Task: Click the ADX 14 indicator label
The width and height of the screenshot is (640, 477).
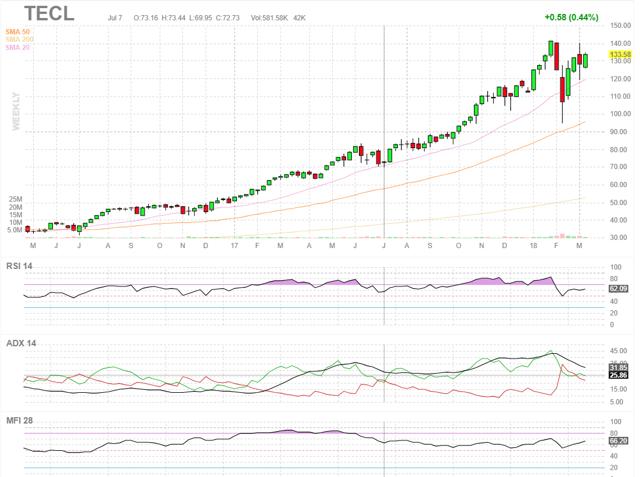Action: point(21,343)
